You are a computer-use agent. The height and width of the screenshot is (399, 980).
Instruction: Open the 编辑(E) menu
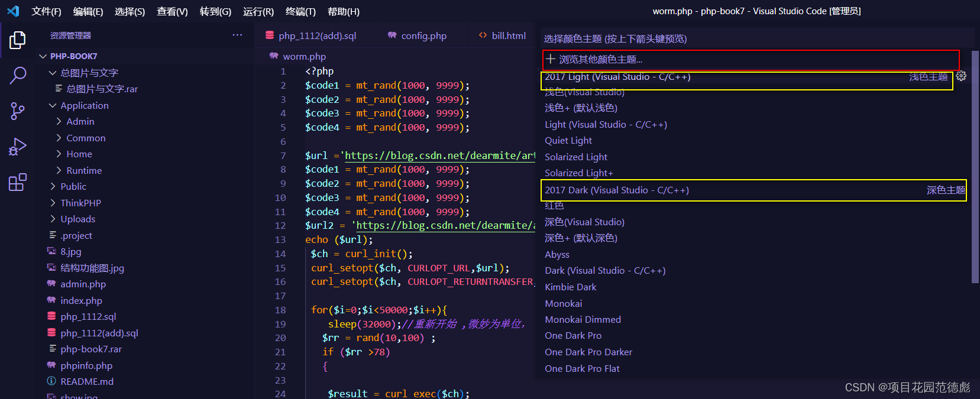(x=88, y=11)
